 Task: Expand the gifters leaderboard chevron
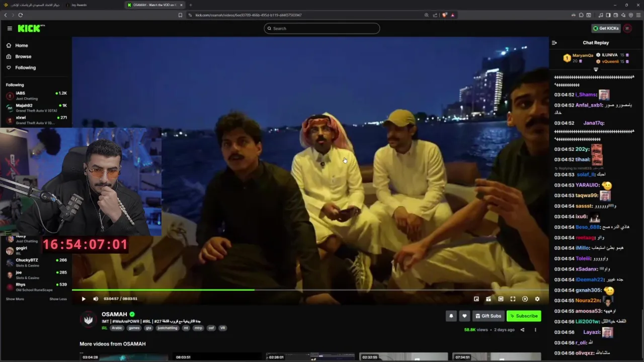tap(596, 69)
